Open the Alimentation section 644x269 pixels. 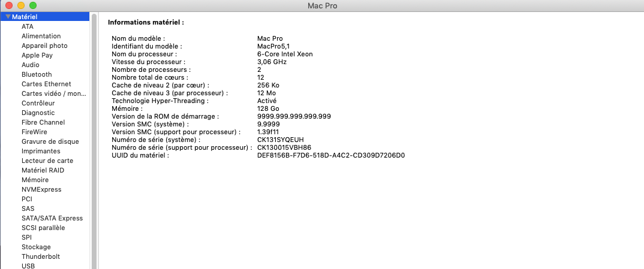41,36
